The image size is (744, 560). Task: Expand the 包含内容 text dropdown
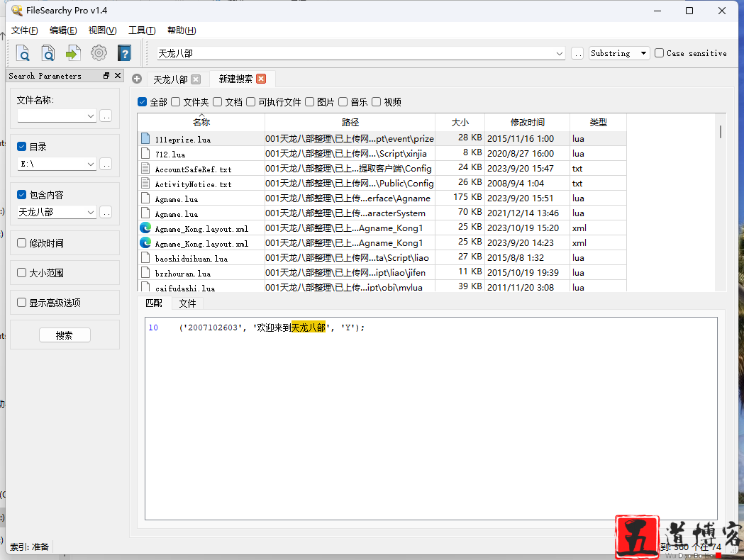click(91, 213)
